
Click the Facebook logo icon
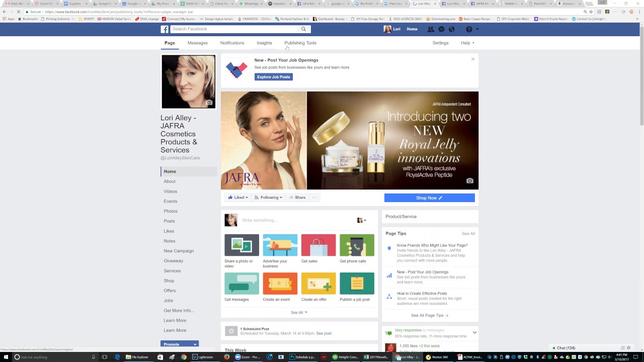[165, 29]
